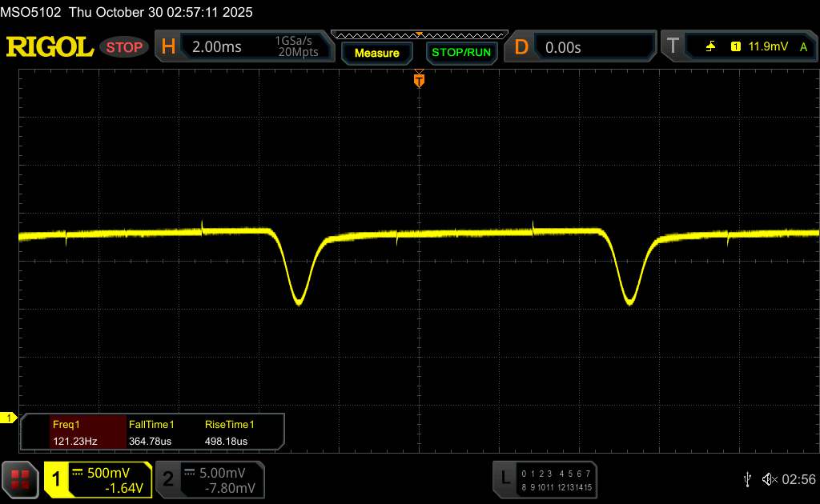This screenshot has width=820, height=504.
Task: Toggle acquisition with STOP/RUN button
Action: pyautogui.click(x=460, y=53)
